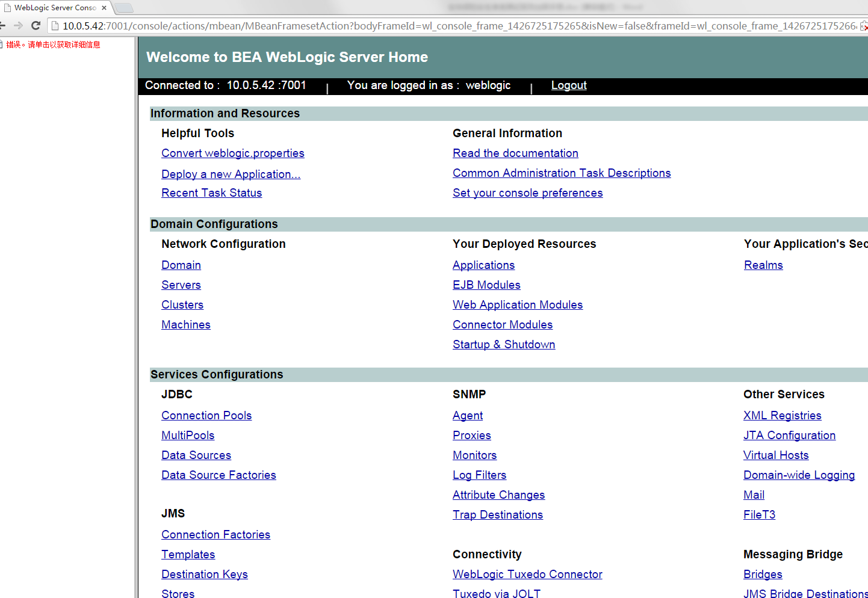
Task: Open Recent Task Status
Action: 211,193
